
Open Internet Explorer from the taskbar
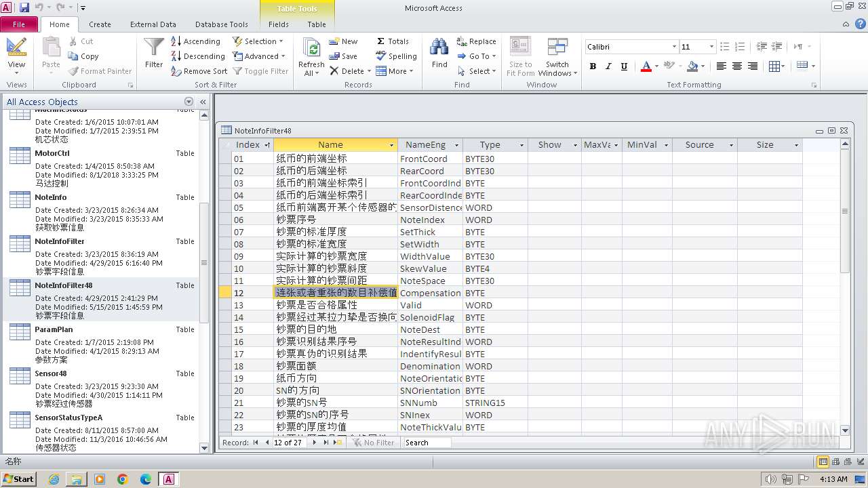[x=54, y=479]
